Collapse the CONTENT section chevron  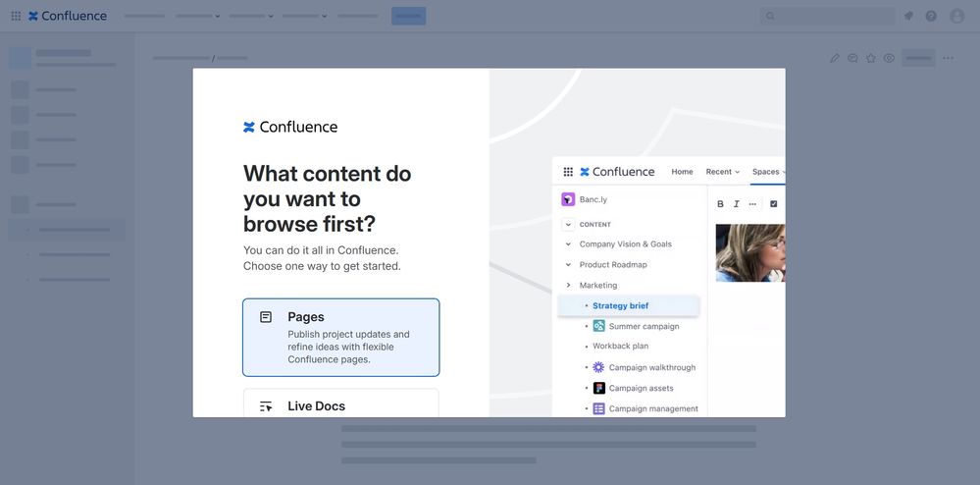[568, 224]
